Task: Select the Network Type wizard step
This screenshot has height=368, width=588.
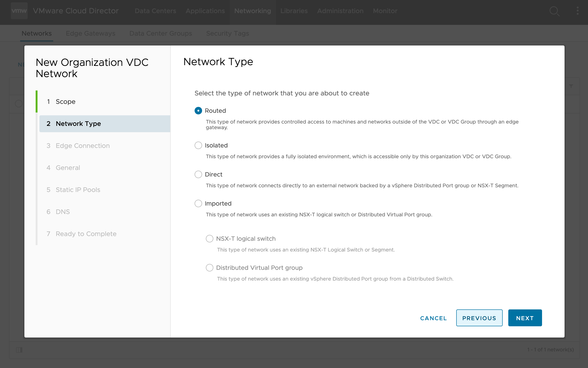Action: tap(78, 124)
